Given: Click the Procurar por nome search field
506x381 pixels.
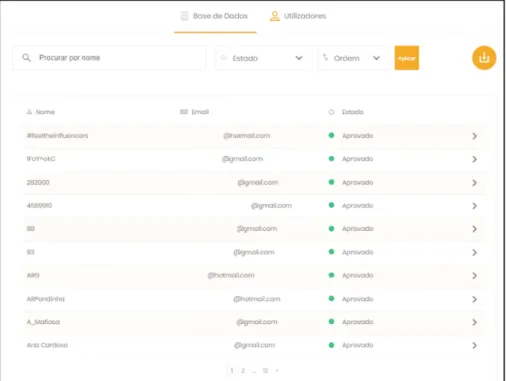Looking at the screenshot, I should pos(109,58).
